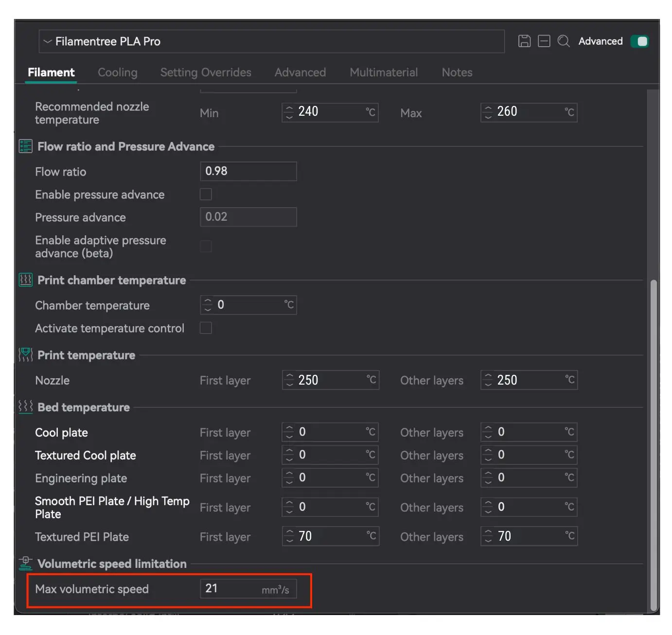Open the Notes tab
672x635 pixels.
coord(457,72)
